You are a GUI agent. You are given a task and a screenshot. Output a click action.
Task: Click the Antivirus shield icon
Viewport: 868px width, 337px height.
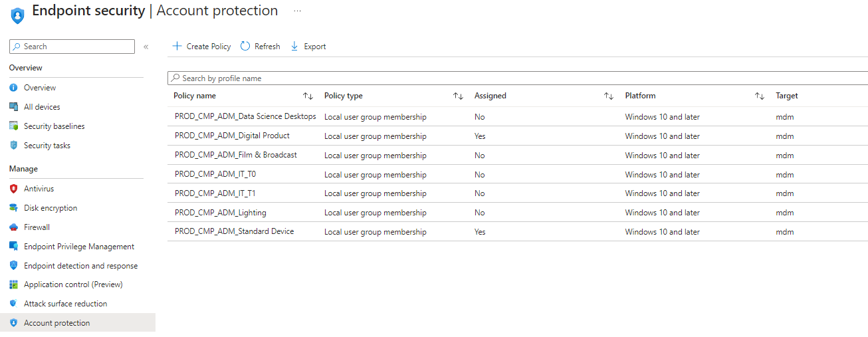click(x=13, y=189)
